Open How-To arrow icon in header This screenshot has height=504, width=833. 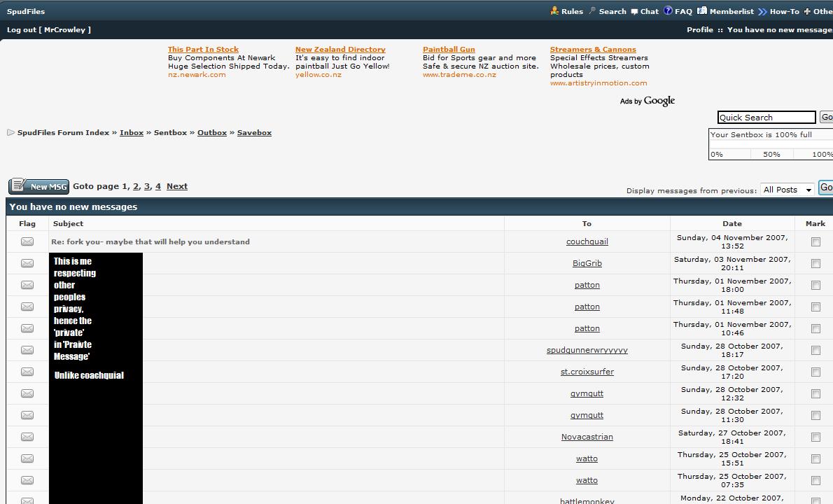(762, 11)
